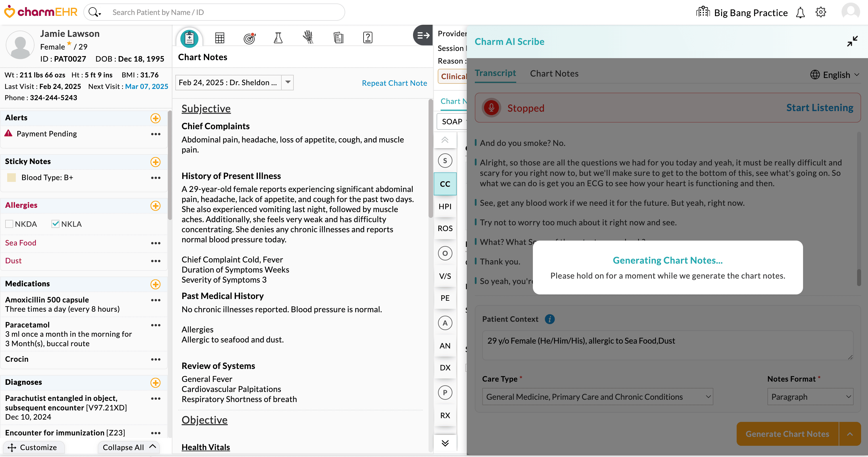Click the Blood Type sticky note color swatch
868x457 pixels.
coord(11,178)
